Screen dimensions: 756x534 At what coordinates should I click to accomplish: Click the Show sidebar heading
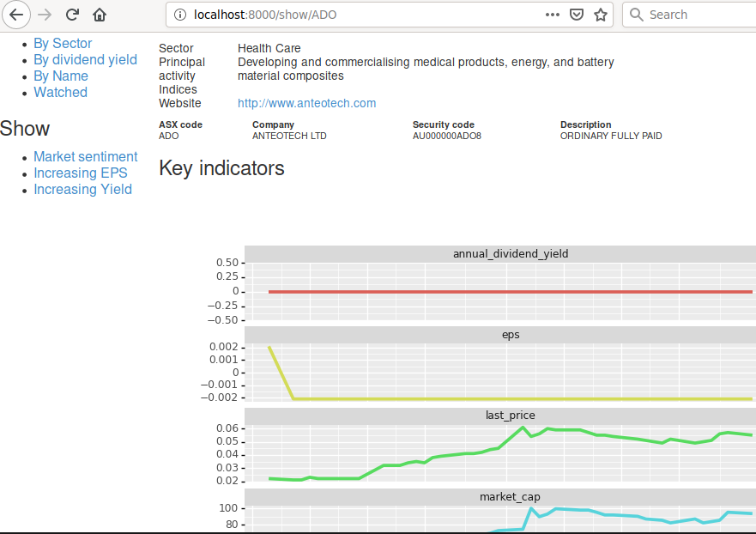coord(25,129)
